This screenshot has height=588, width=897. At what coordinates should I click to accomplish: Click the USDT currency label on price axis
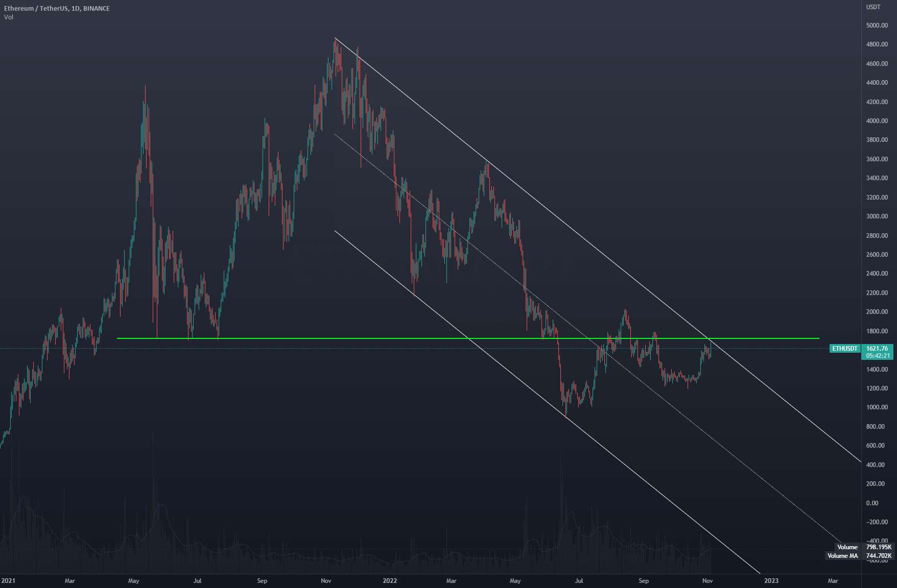[873, 7]
